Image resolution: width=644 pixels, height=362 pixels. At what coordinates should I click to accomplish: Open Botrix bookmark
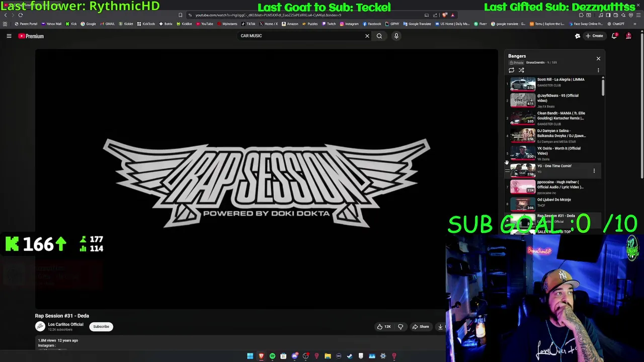(x=166, y=24)
